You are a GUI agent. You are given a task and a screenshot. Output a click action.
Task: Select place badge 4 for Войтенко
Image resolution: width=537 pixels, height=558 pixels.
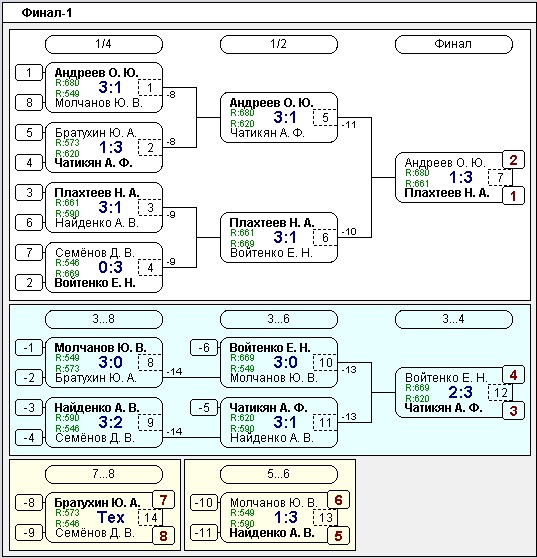(x=513, y=375)
